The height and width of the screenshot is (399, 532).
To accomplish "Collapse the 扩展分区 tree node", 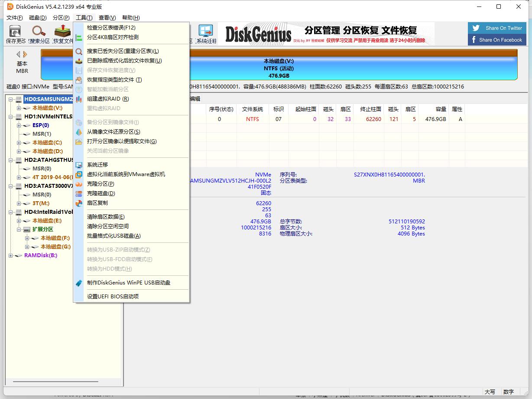I will (19, 229).
